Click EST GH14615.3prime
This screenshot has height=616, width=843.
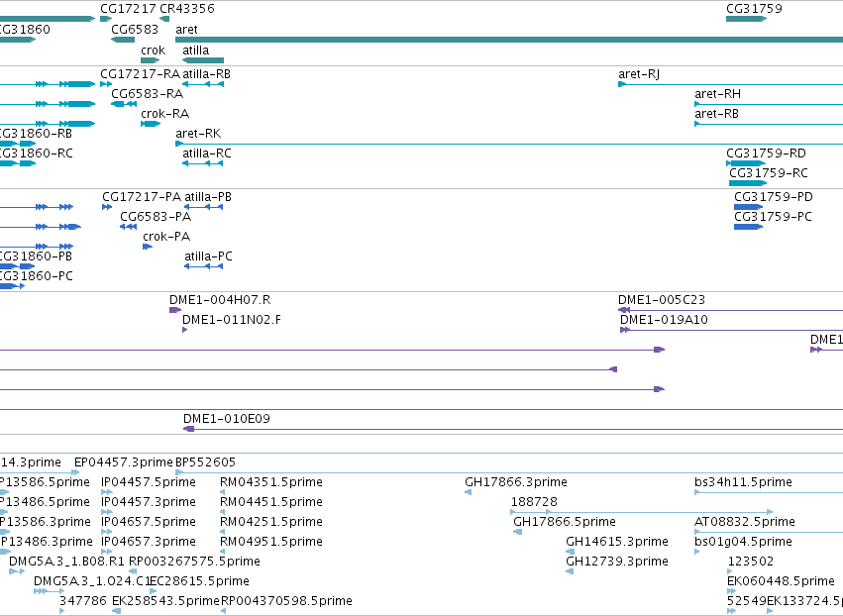click(x=617, y=542)
